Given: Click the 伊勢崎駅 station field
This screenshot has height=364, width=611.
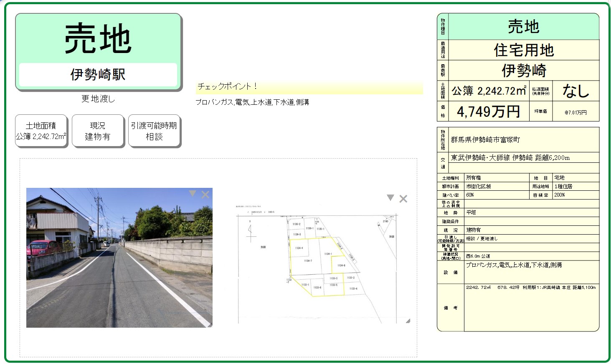Looking at the screenshot, I should 98,75.
